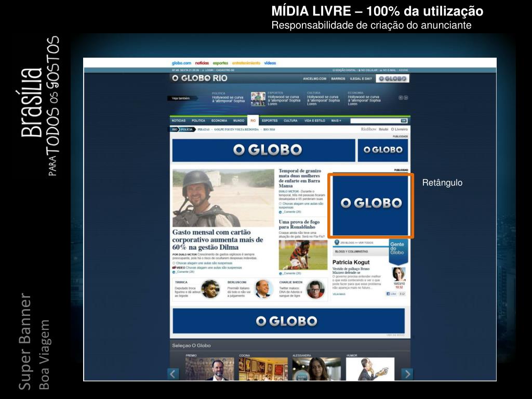The width and height of the screenshot is (532, 399).
Task: Select the CULTURA navigation tab
Action: coord(290,121)
